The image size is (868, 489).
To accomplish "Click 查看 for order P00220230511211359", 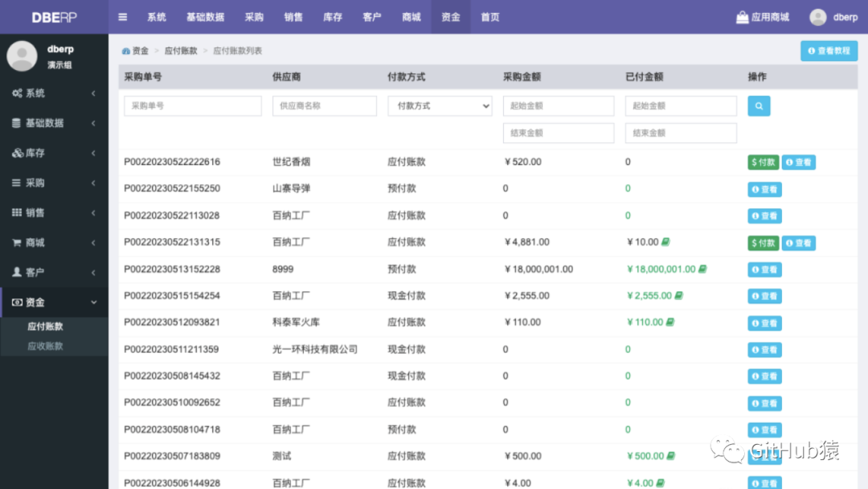I will pos(764,349).
